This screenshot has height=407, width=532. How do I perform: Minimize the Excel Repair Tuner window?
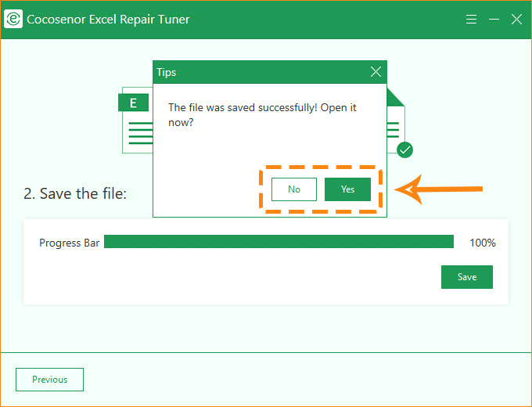494,20
